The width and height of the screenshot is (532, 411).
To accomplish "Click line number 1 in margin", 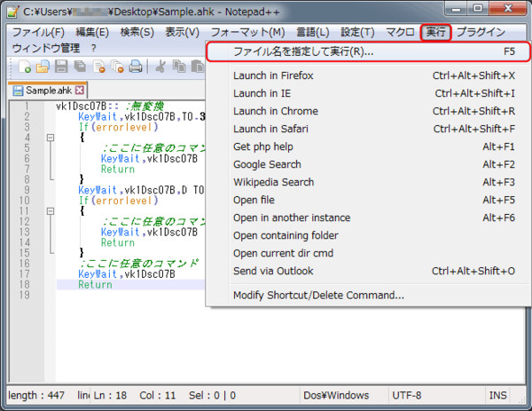I will [x=26, y=107].
